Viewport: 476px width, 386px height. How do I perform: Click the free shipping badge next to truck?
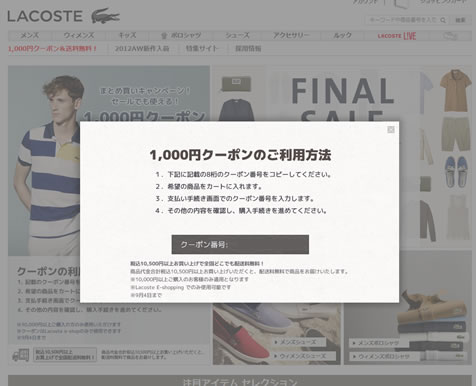point(65,355)
